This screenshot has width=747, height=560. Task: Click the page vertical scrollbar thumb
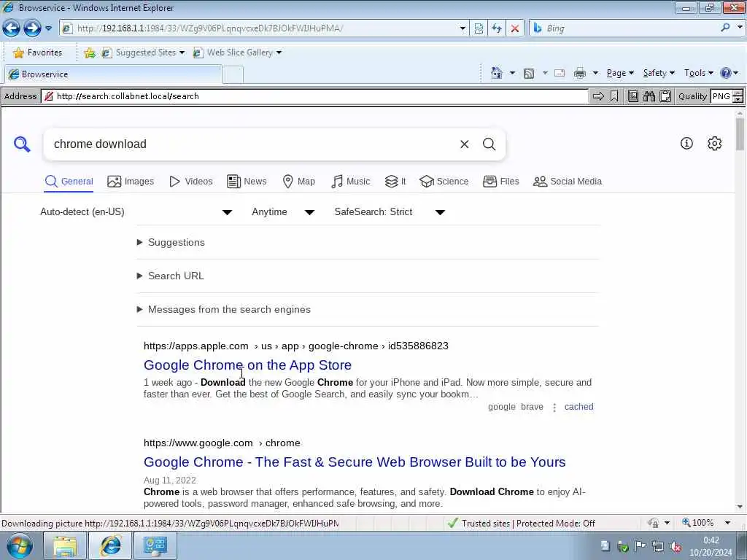tap(740, 134)
